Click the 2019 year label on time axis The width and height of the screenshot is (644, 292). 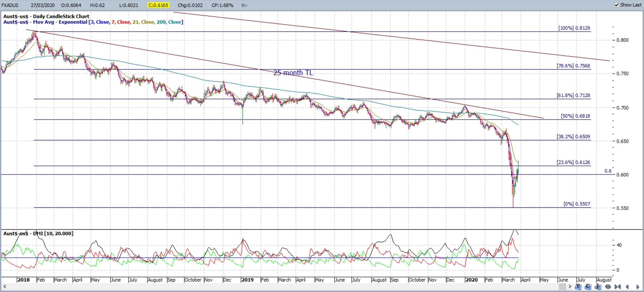pyautogui.click(x=248, y=280)
